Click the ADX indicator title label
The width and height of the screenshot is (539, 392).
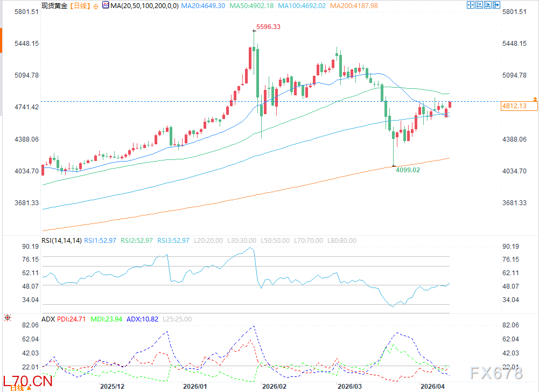click(x=48, y=319)
